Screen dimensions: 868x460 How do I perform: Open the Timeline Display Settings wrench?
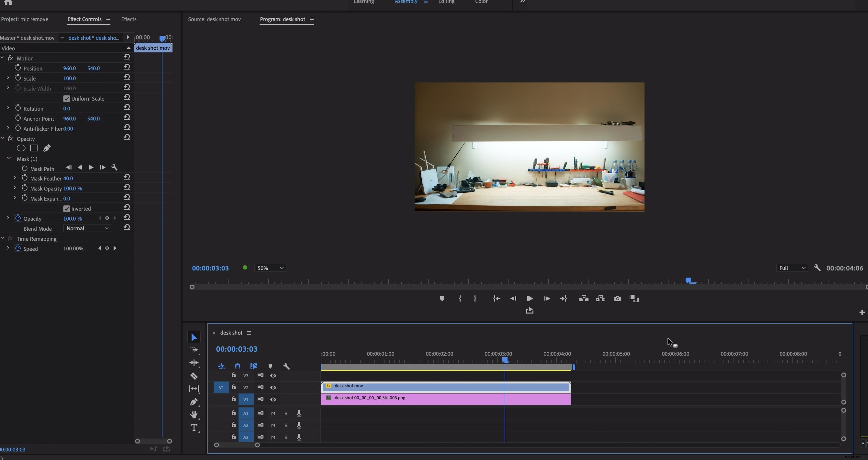click(x=286, y=366)
